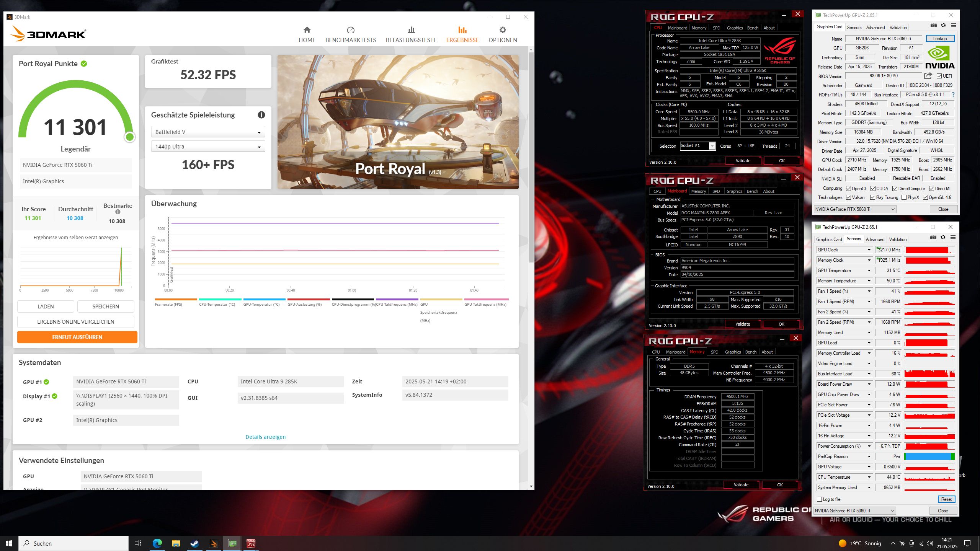Image resolution: width=980 pixels, height=551 pixels.
Task: Click screenshot camera icon in GPU-Z Sensors window
Action: (x=933, y=237)
